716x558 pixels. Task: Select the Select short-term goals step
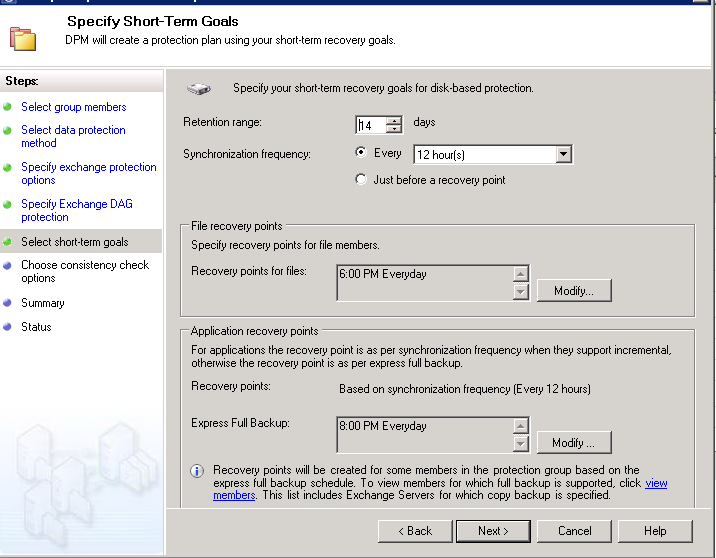tap(75, 242)
